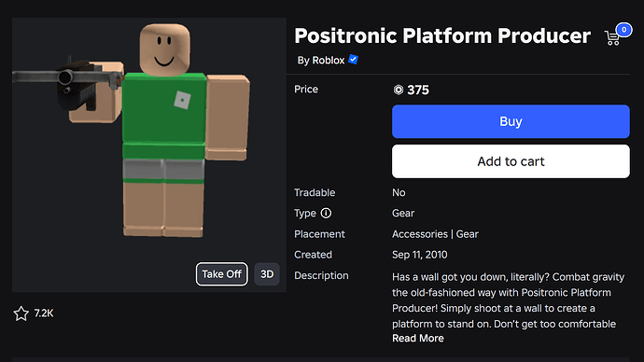Click Add to cart

511,161
